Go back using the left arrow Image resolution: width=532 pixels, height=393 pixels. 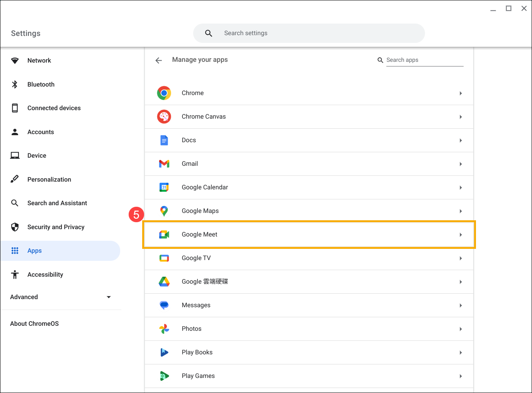[159, 60]
